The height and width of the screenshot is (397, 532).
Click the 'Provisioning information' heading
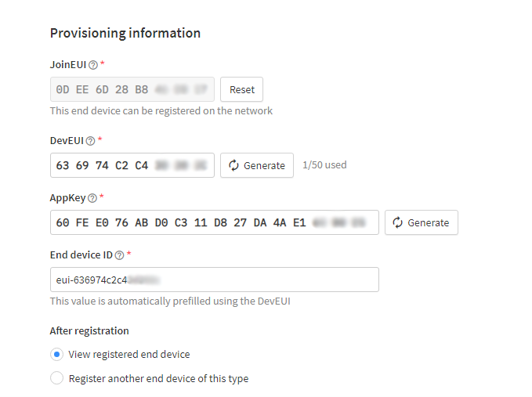(125, 33)
